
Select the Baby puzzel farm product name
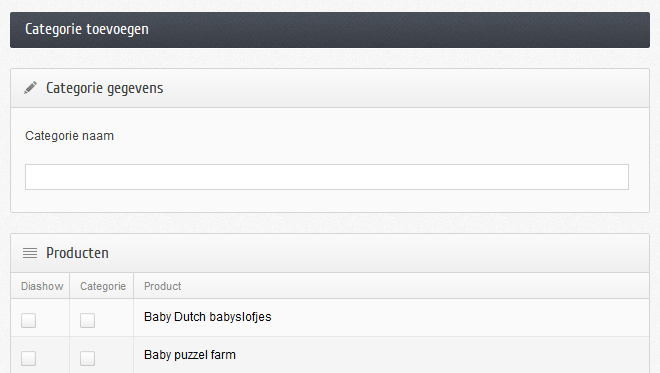[190, 354]
